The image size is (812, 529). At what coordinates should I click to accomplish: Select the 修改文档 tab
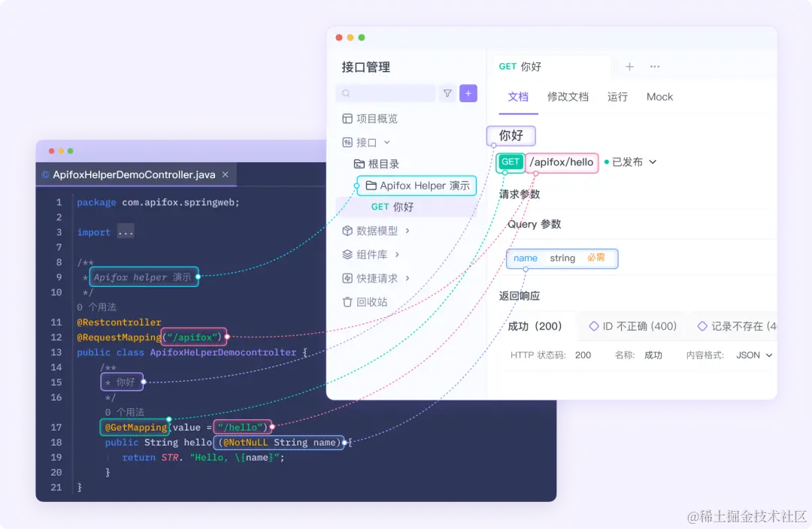[568, 96]
